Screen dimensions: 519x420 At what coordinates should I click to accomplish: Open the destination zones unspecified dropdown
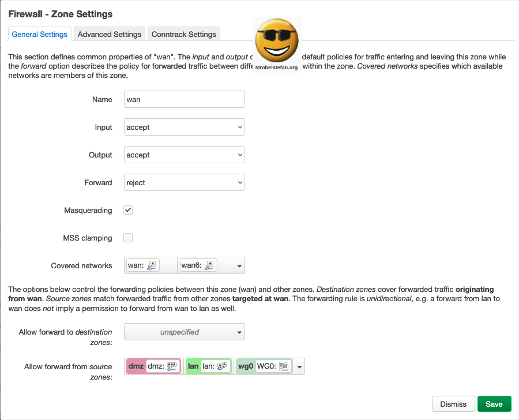(185, 332)
